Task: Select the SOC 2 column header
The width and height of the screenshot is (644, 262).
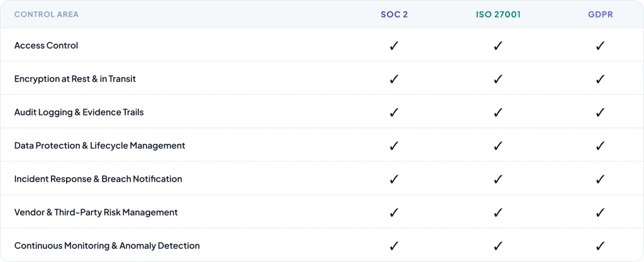Action: (394, 14)
